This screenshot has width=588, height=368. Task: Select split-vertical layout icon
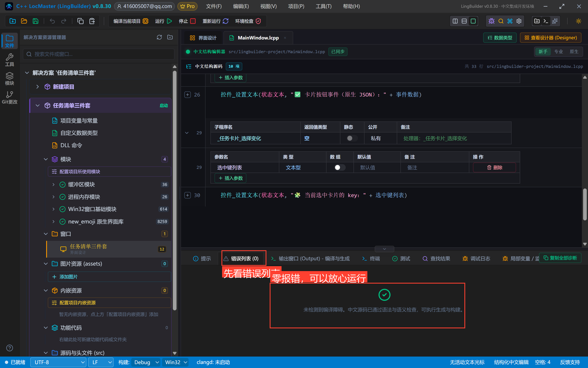pyautogui.click(x=455, y=21)
